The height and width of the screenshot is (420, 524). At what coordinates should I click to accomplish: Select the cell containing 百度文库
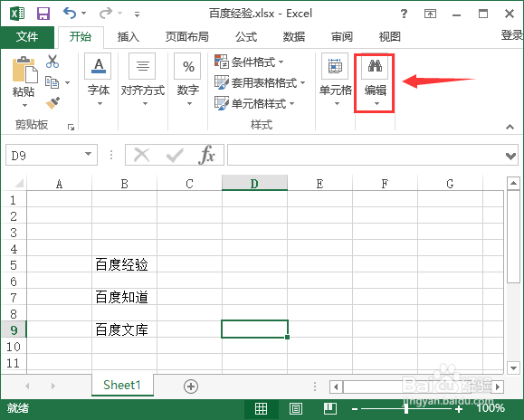124,329
